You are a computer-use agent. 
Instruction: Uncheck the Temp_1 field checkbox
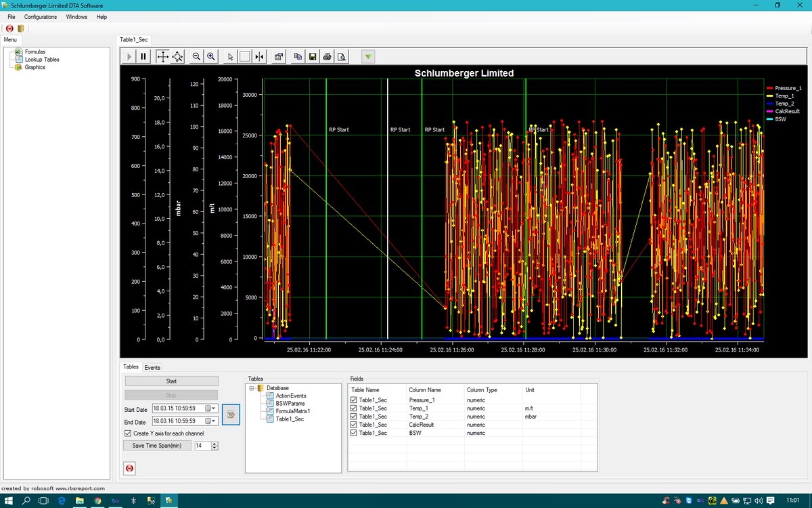click(353, 408)
